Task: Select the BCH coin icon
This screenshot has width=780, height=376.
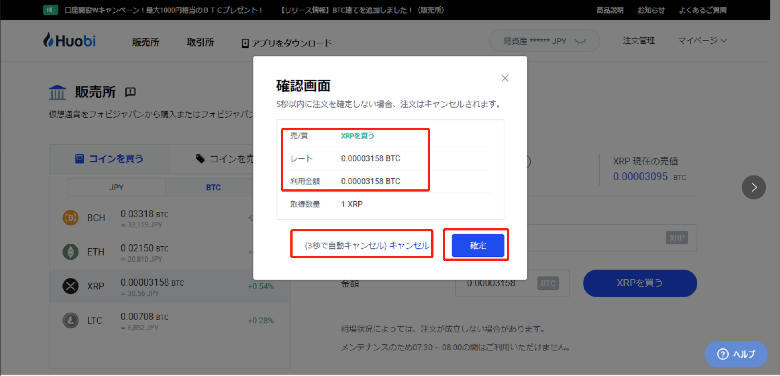Action: (71, 218)
